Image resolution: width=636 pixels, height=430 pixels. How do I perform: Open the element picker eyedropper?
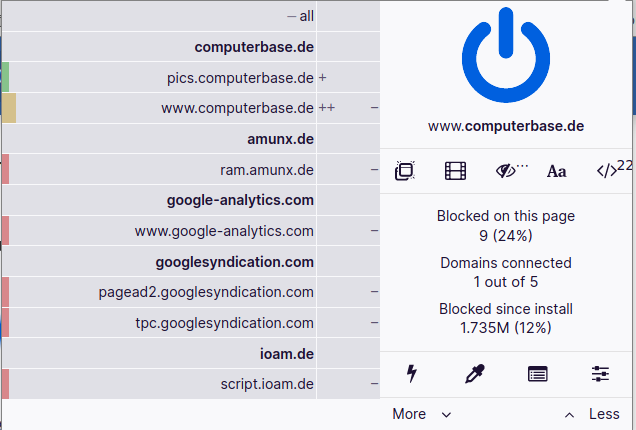[x=475, y=374]
